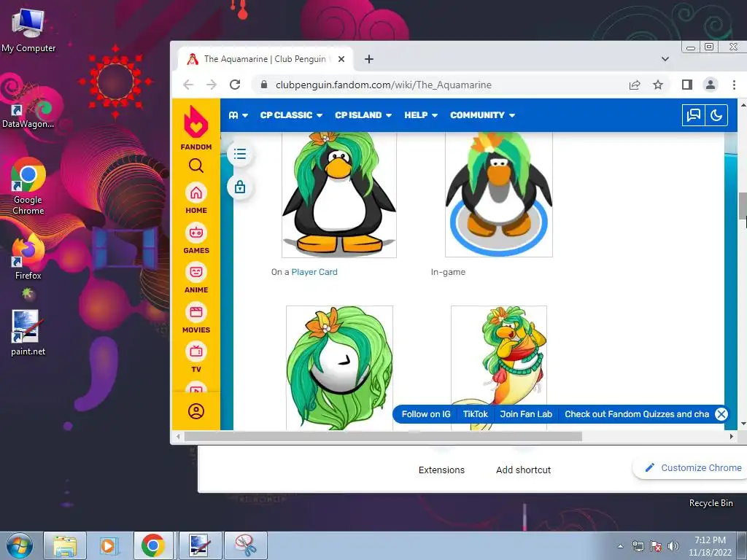Open the tab search dropdown arrow

tap(665, 59)
